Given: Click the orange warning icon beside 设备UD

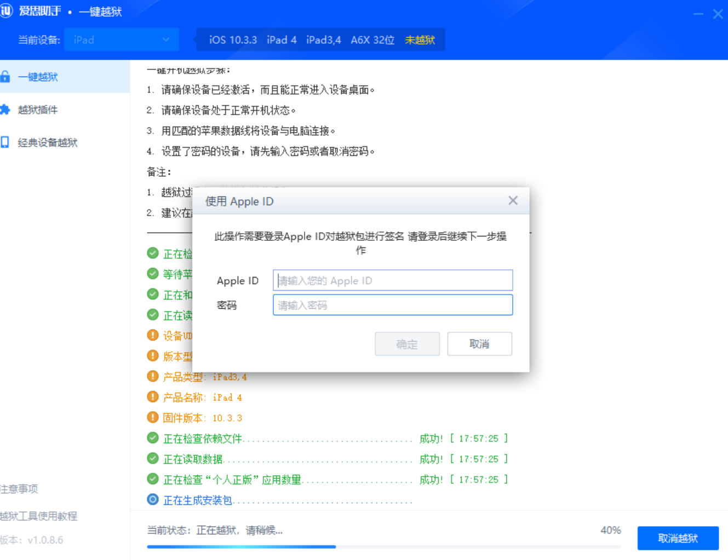Looking at the screenshot, I should (153, 336).
